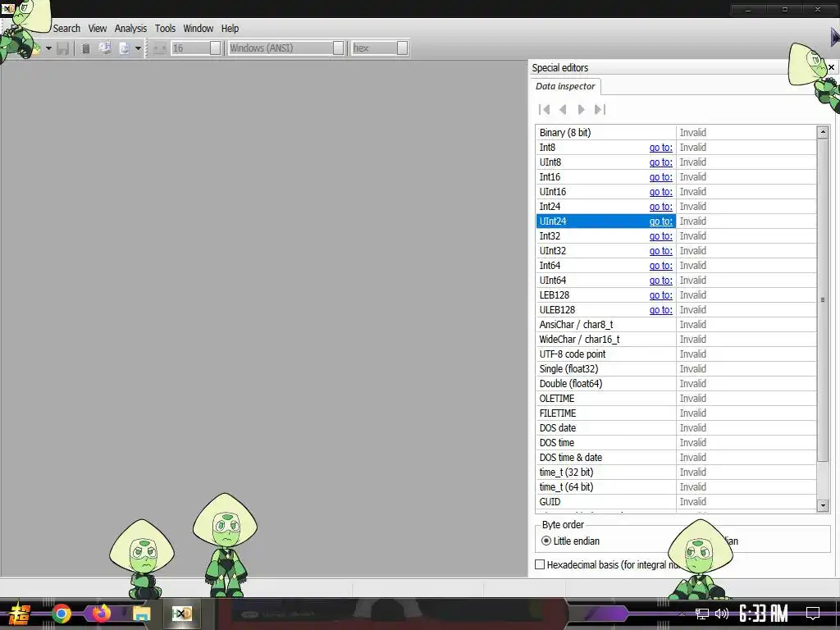Select the OLETIME row

click(676, 399)
